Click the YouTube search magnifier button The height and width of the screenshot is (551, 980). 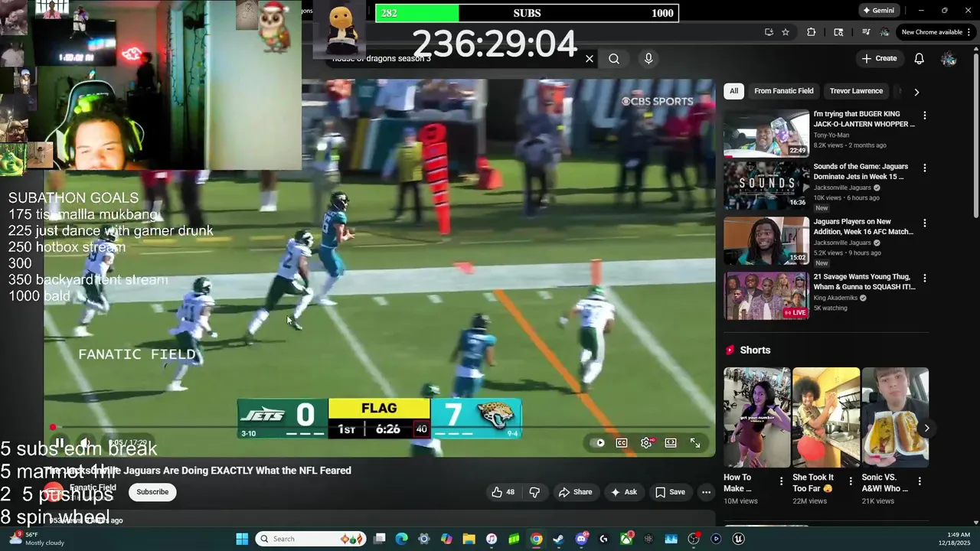tap(614, 59)
